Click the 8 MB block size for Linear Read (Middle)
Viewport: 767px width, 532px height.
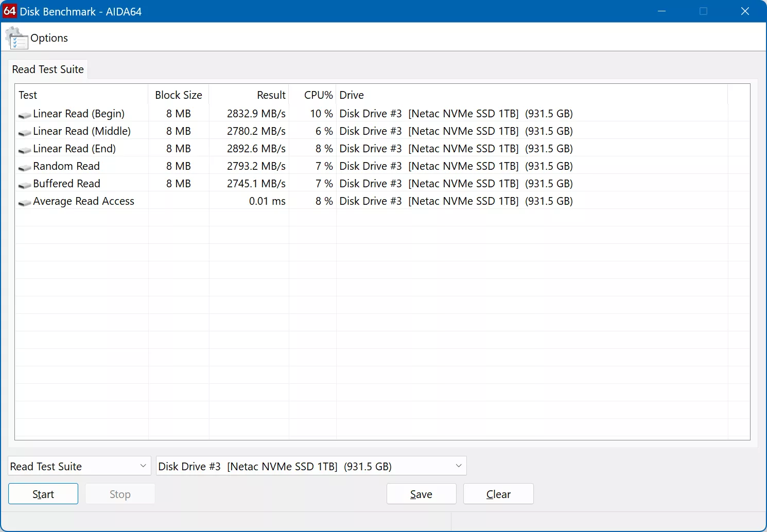178,131
